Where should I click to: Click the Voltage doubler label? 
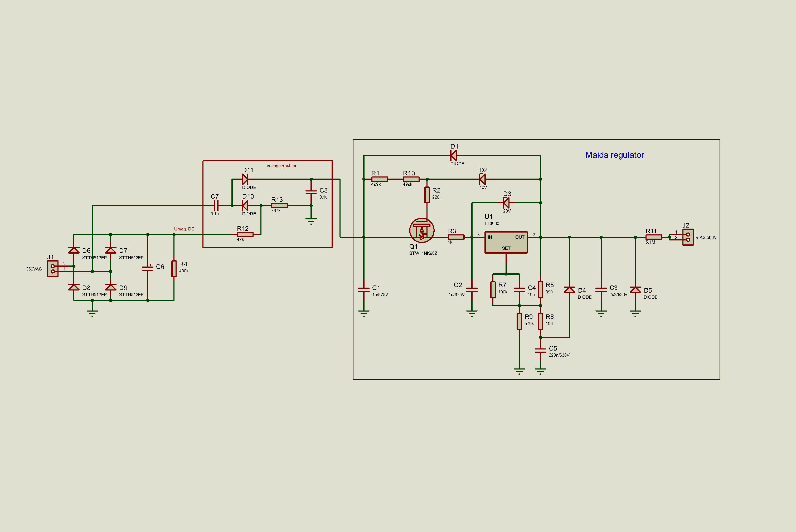281,166
